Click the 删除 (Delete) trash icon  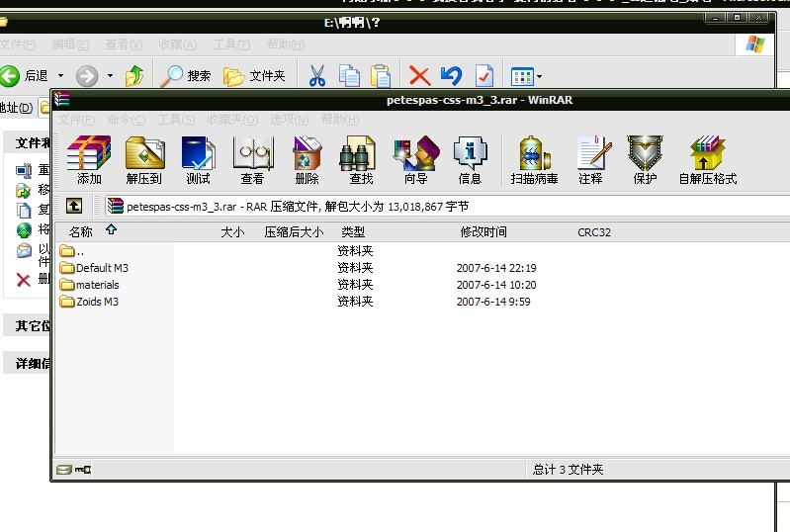307,160
